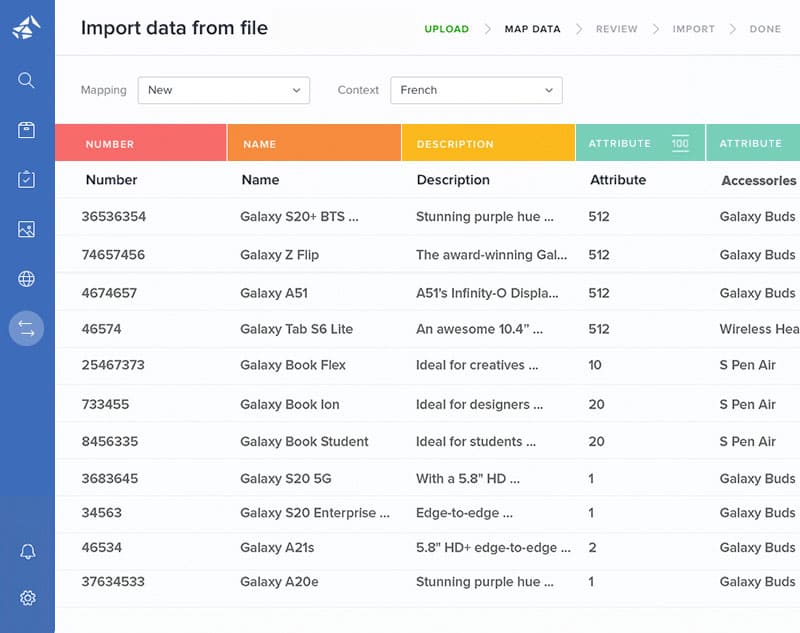Select the products briefcase icon in sidebar
Image resolution: width=800 pixels, height=633 pixels.
[27, 130]
